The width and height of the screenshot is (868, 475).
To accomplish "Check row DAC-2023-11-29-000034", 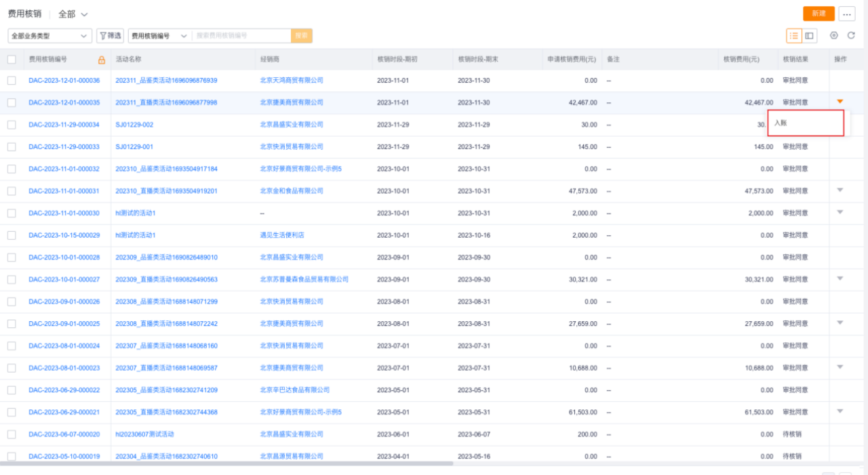I will tap(12, 125).
